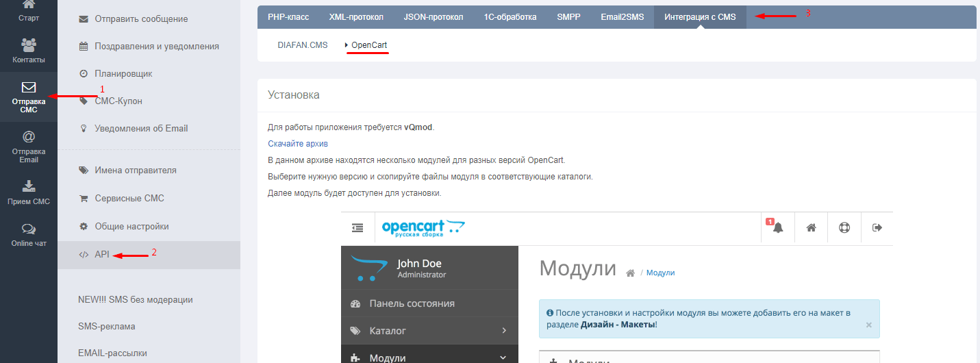The width and height of the screenshot is (980, 363).
Task: Click Установка section heading
Action: pyautogui.click(x=294, y=95)
